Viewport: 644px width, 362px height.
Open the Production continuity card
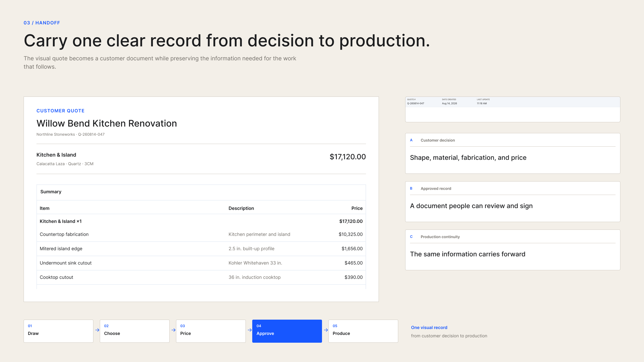pyautogui.click(x=513, y=250)
